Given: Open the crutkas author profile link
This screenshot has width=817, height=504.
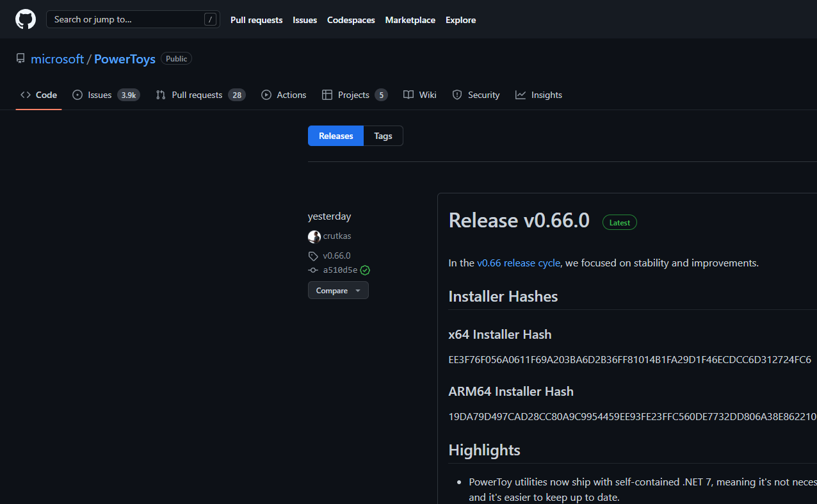Looking at the screenshot, I should pyautogui.click(x=337, y=236).
